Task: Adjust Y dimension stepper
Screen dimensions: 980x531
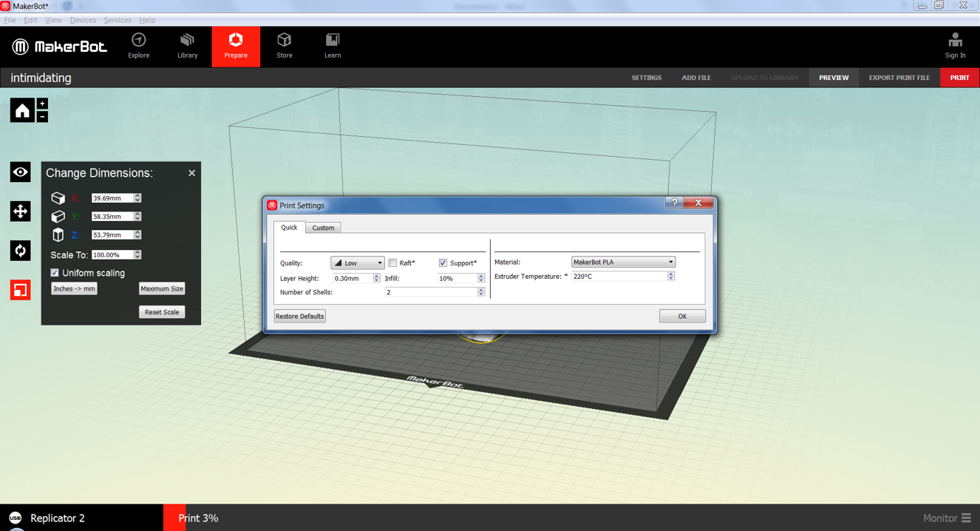Action: [x=137, y=217]
